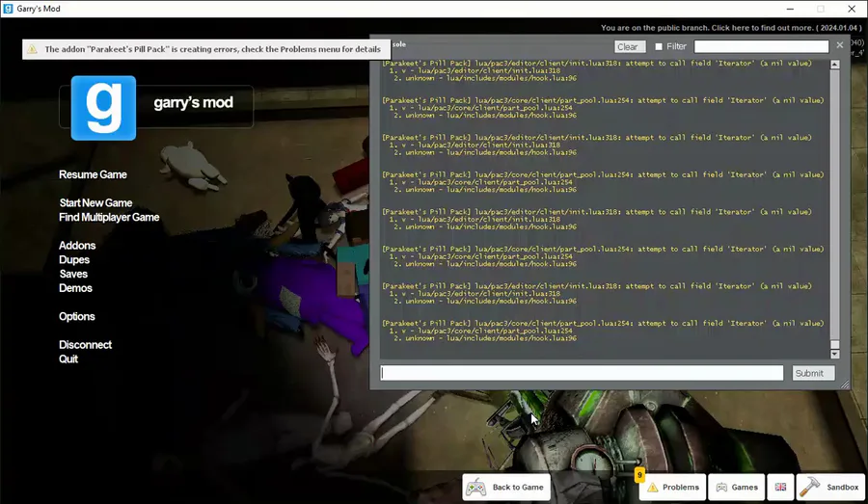This screenshot has width=868, height=504.
Task: Open the Sandbox gamemode selector
Action: (830, 487)
